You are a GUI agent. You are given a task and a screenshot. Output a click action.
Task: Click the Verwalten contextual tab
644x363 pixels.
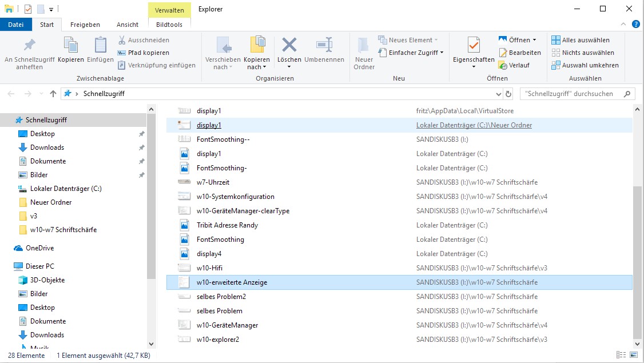[169, 10]
